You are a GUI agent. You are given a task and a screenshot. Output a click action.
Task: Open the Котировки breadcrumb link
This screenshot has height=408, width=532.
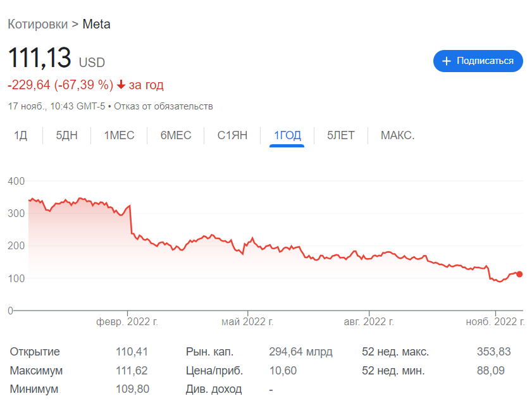click(38, 25)
